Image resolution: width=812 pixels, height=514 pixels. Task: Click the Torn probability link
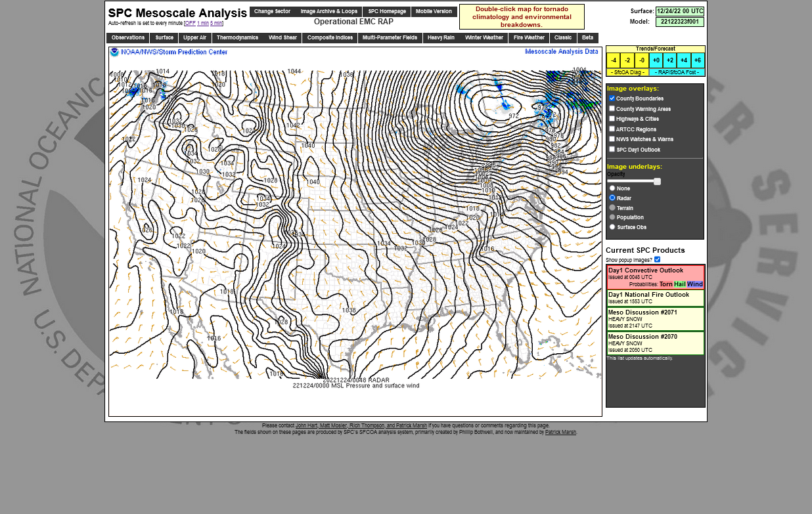666,284
